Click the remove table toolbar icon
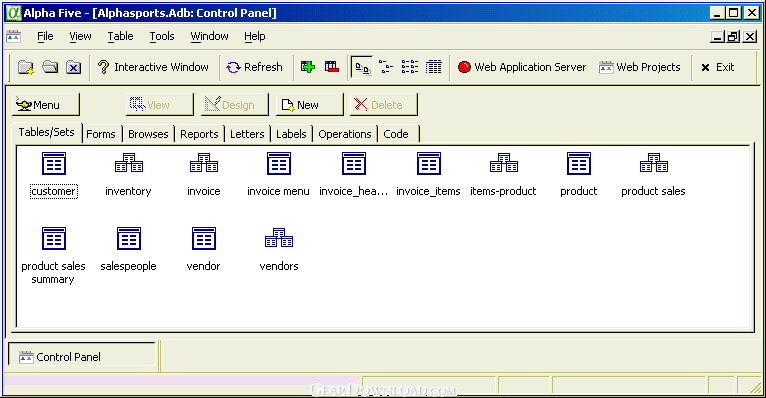Image resolution: width=766 pixels, height=398 pixels. (x=332, y=67)
